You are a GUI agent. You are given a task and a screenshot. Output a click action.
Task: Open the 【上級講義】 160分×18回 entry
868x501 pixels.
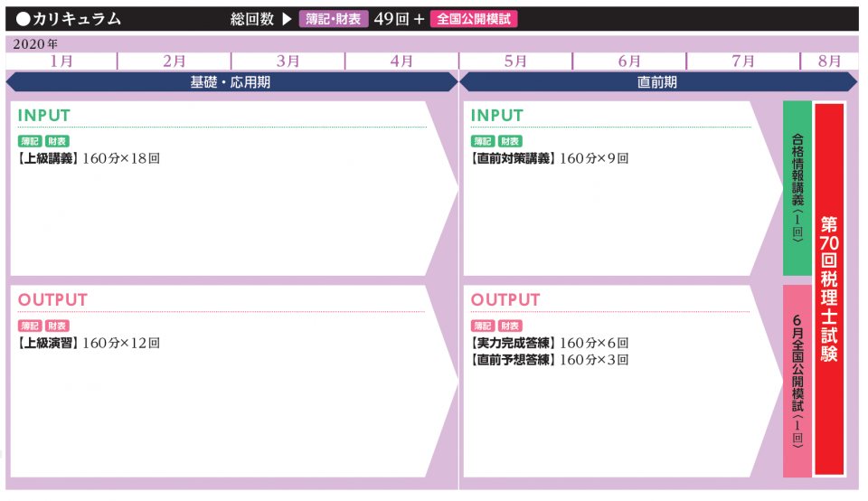[89, 158]
